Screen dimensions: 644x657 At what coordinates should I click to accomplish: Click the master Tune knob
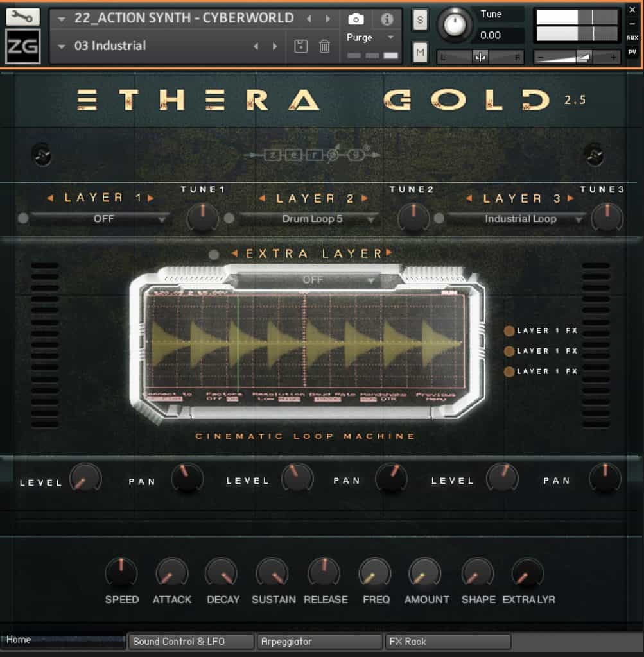[x=455, y=25]
